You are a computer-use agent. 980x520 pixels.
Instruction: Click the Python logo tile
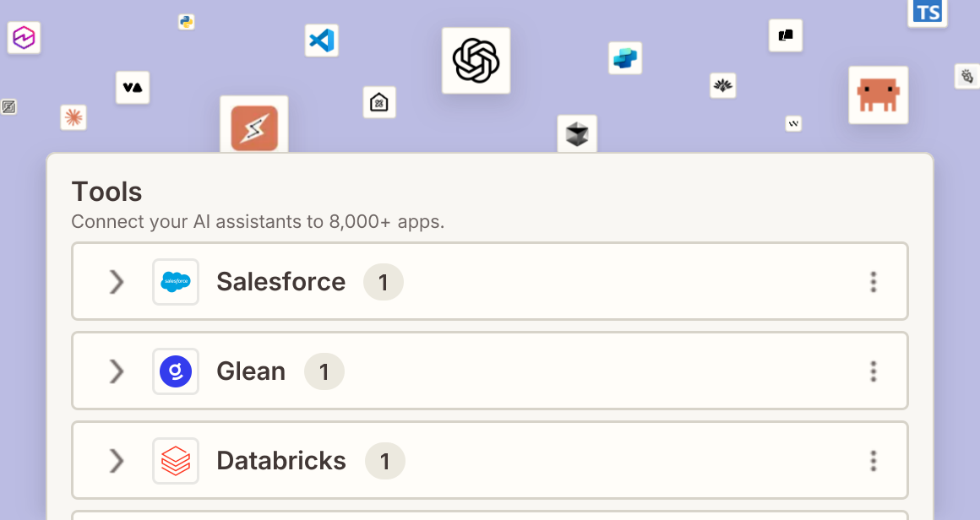click(x=186, y=22)
